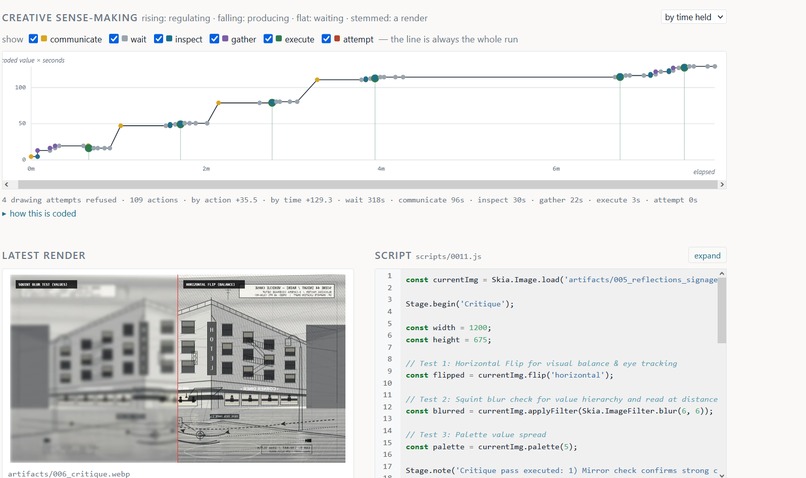Open the 'by time held' dropdown
This screenshot has height=478, width=806.
pos(693,17)
